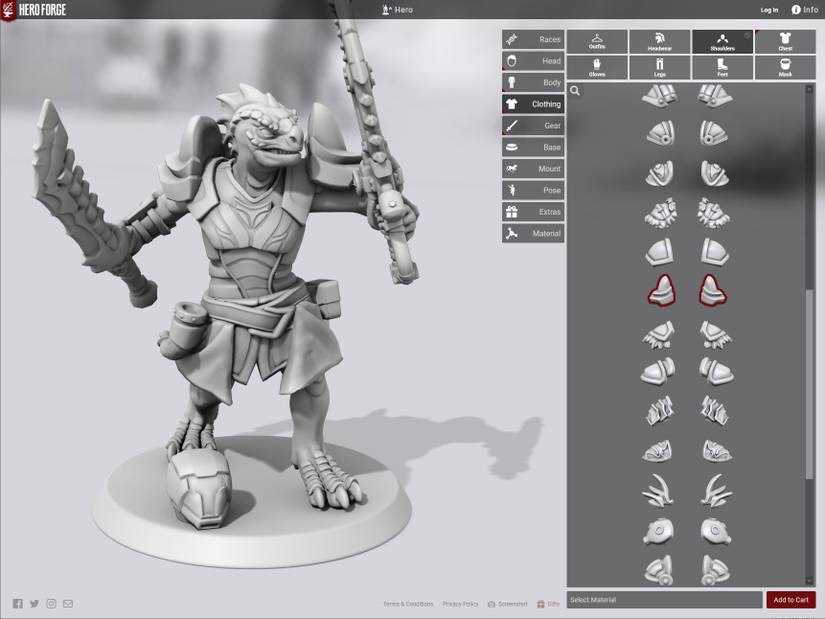Open the Head category
Image resolution: width=825 pixels, height=619 pixels.
click(533, 61)
